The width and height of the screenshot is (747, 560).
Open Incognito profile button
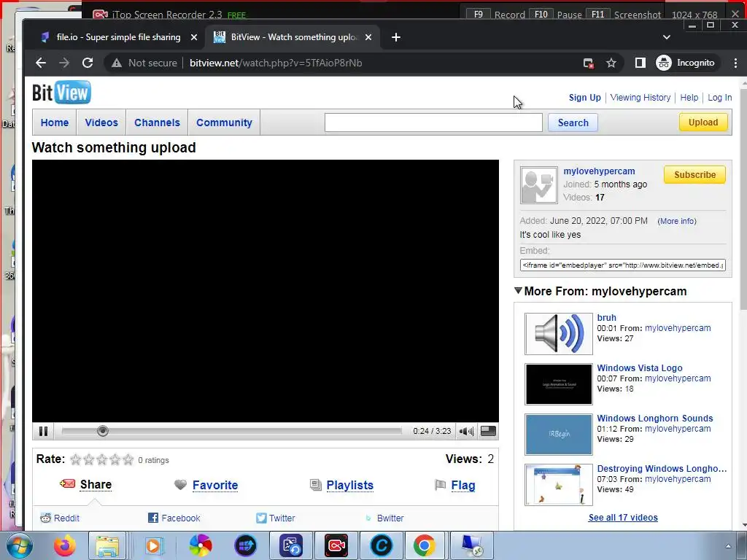click(x=686, y=63)
